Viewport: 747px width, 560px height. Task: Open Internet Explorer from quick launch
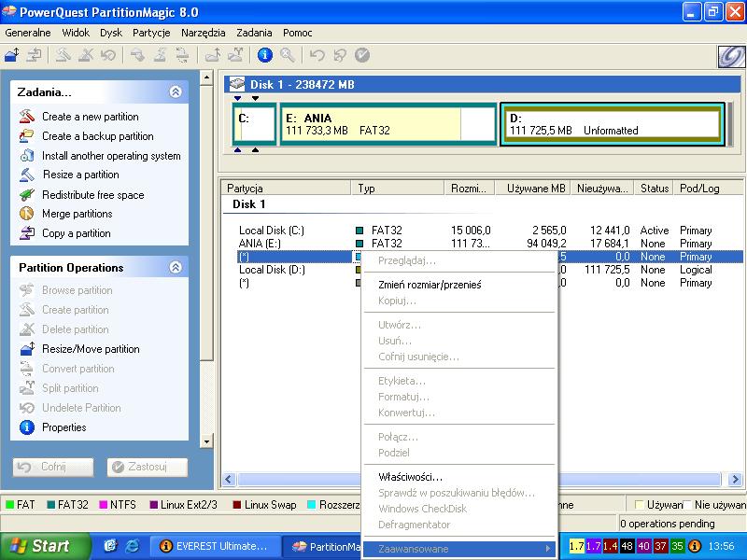pyautogui.click(x=132, y=546)
